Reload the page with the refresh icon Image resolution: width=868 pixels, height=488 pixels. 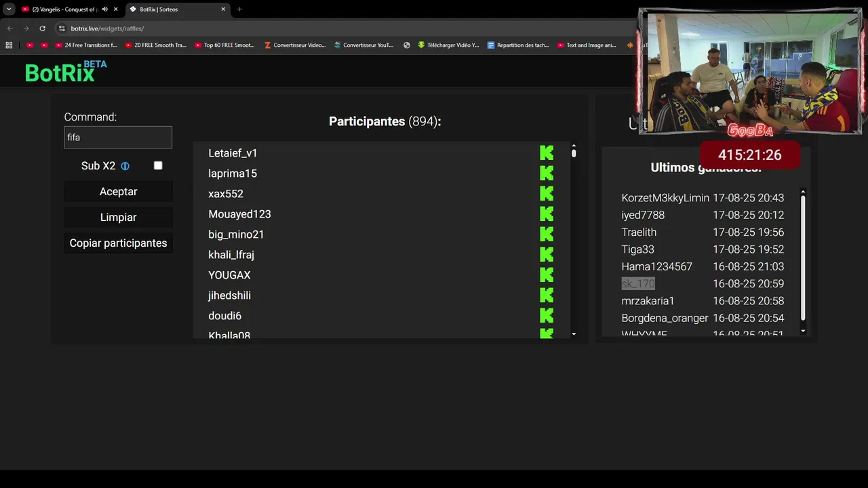[x=42, y=28]
